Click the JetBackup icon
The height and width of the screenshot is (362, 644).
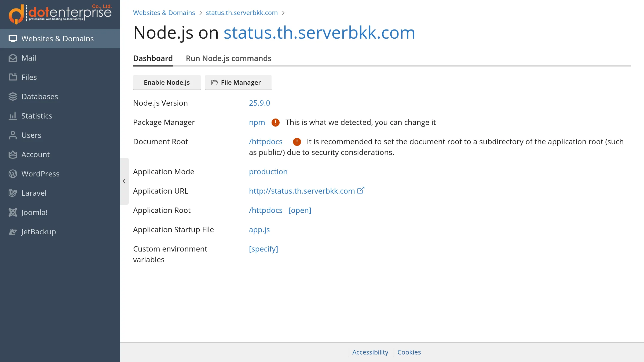(x=13, y=232)
